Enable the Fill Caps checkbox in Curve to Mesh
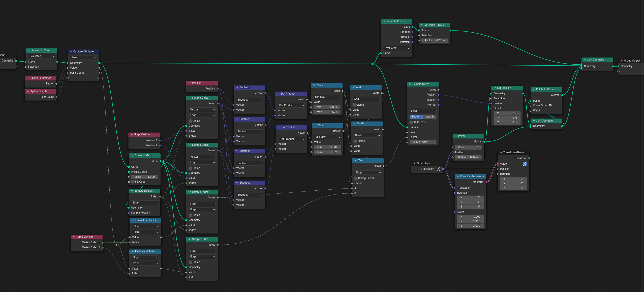The height and width of the screenshot is (292, 644). click(x=133, y=182)
